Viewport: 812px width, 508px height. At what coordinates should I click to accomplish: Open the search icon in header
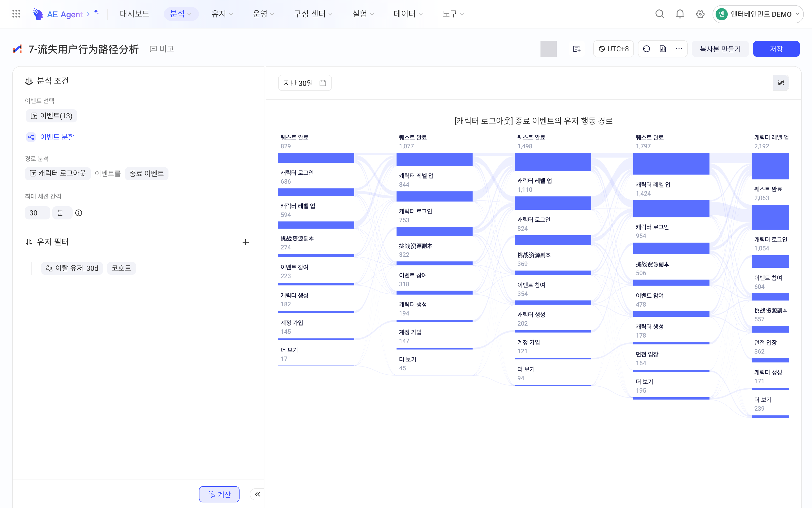(660, 14)
